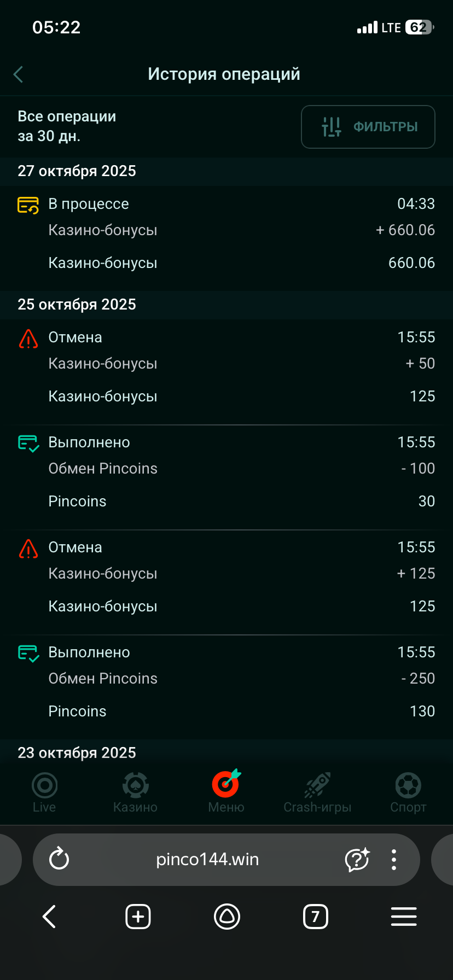Viewport: 453px width, 980px height.
Task: Reload the page with the refresh icon
Action: click(59, 859)
